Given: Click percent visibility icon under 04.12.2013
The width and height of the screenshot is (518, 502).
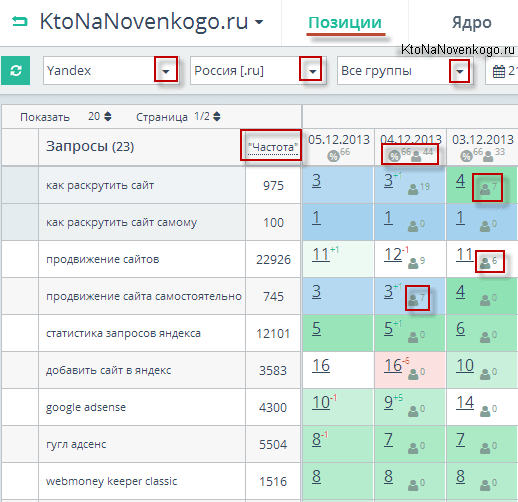Looking at the screenshot, I should point(394,156).
